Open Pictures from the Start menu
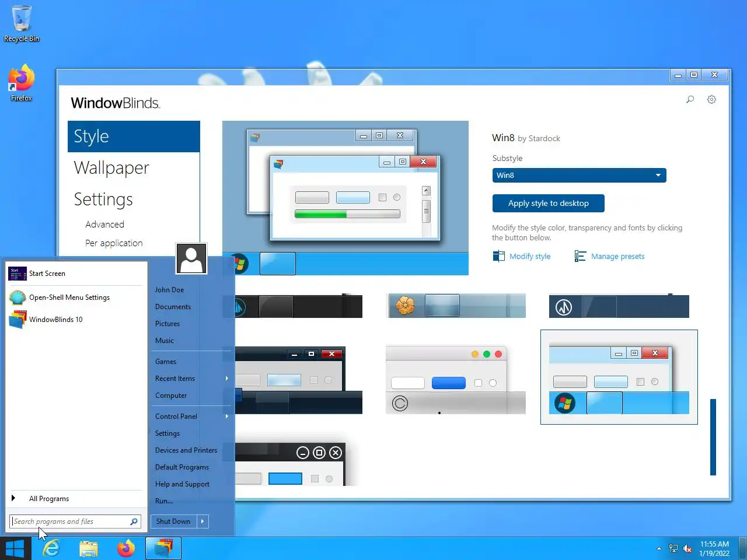This screenshot has width=747, height=560. click(x=167, y=324)
